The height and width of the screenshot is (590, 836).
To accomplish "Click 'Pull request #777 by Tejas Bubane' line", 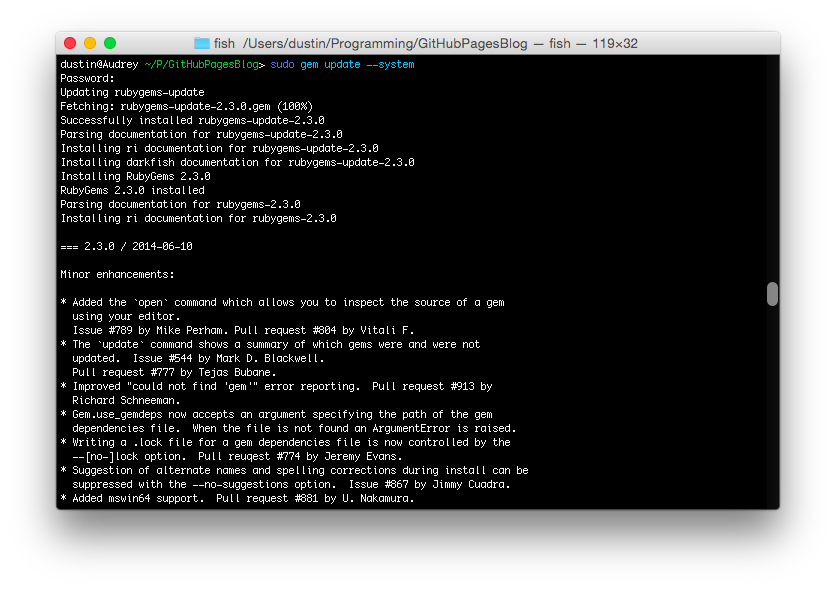I will [x=174, y=372].
